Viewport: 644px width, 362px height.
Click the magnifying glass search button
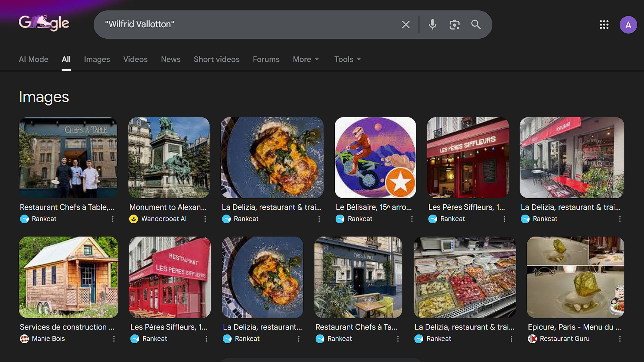[x=476, y=25]
